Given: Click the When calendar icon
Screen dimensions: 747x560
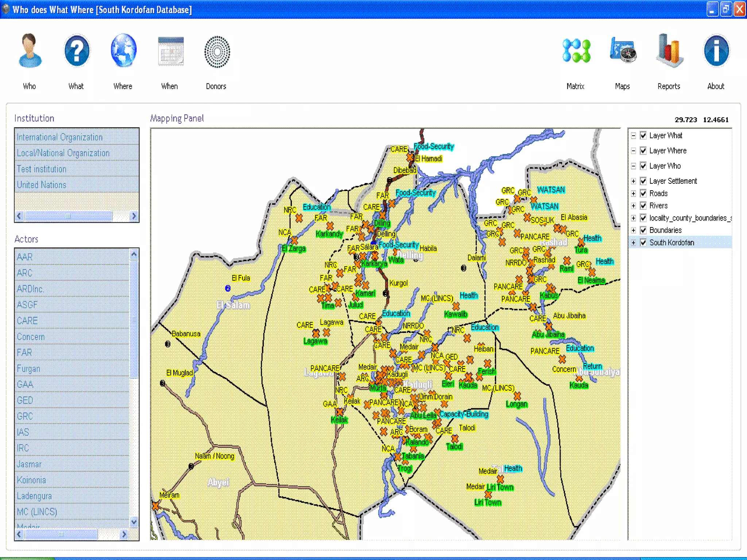Looking at the screenshot, I should click(170, 51).
